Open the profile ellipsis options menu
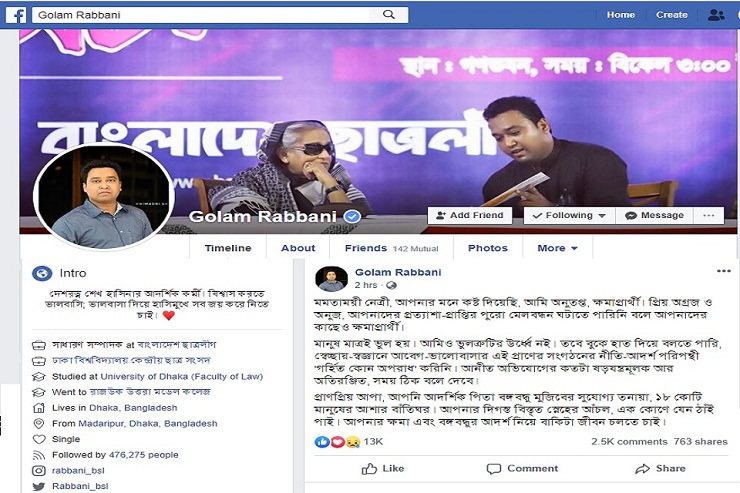Image resolution: width=740 pixels, height=493 pixels. (708, 216)
